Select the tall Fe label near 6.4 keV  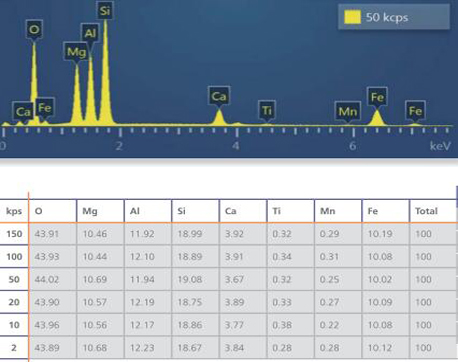(377, 97)
